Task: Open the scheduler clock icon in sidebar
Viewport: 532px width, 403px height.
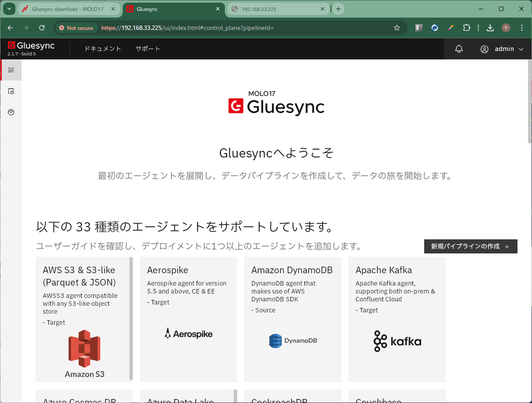Action: coord(11,91)
